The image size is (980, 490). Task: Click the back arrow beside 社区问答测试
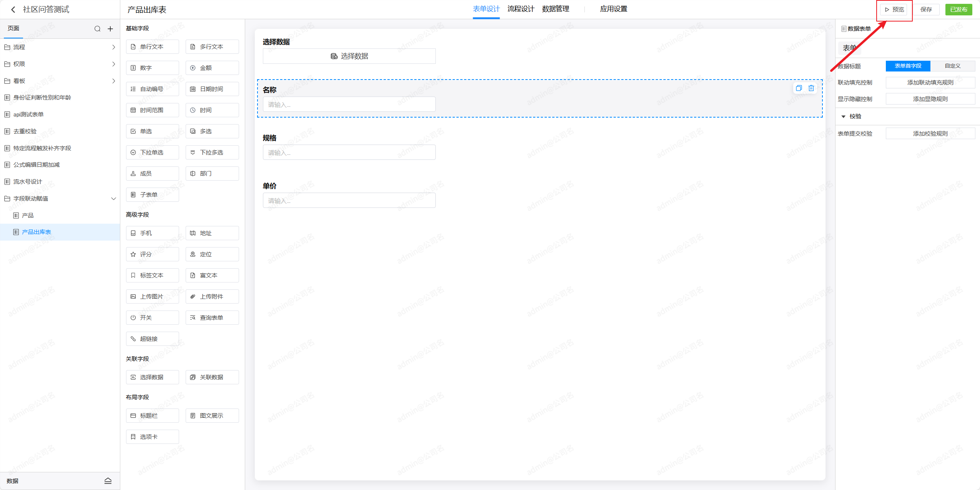point(13,10)
